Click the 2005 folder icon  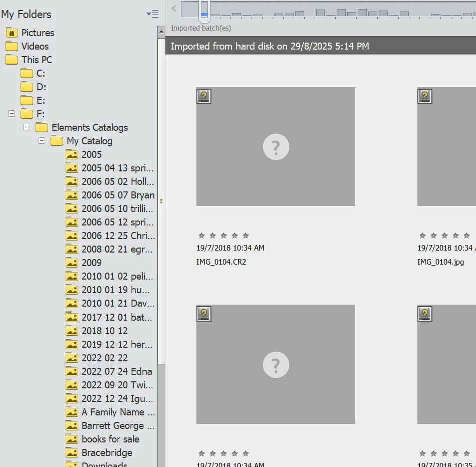pyautogui.click(x=72, y=154)
